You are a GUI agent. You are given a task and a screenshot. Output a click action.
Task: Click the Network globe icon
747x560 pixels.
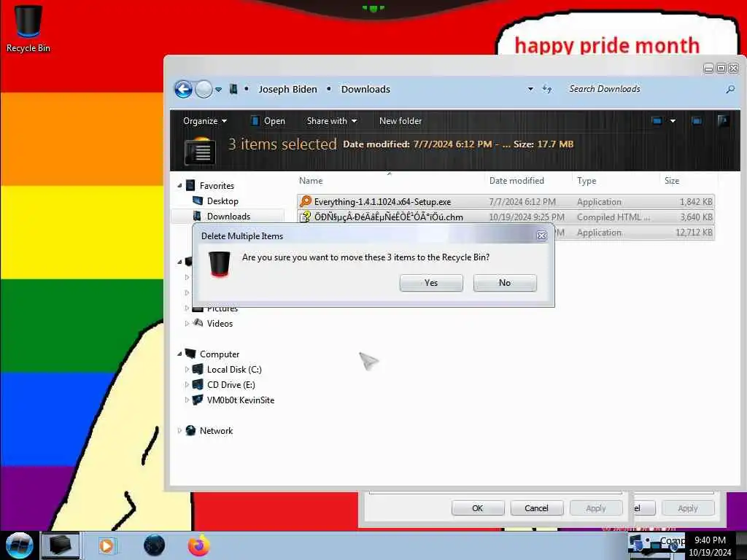(x=190, y=430)
